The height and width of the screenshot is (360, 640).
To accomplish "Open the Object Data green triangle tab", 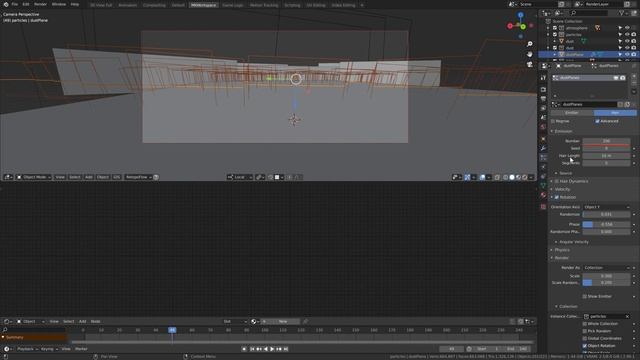I will (543, 186).
